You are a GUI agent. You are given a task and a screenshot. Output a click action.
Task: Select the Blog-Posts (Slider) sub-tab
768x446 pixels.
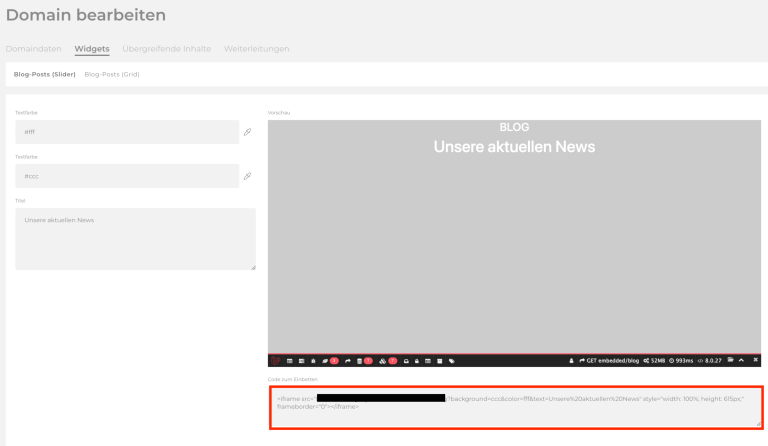point(44,74)
